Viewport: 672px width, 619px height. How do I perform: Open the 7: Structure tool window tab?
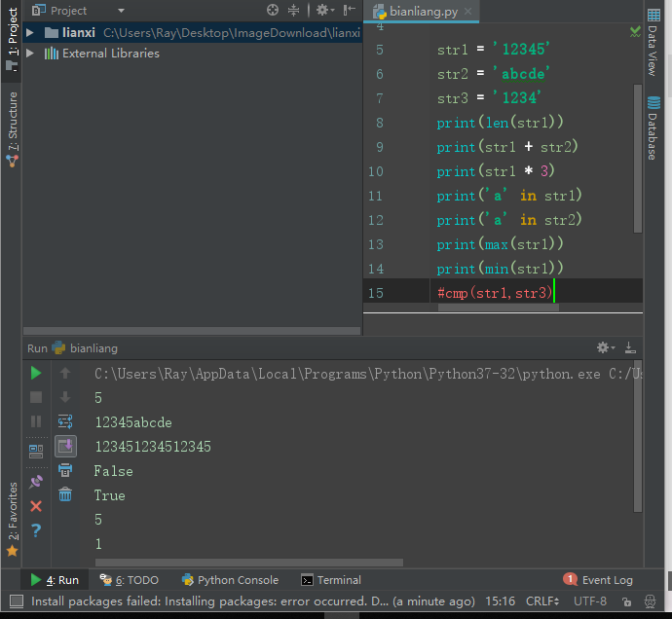tap(12, 129)
